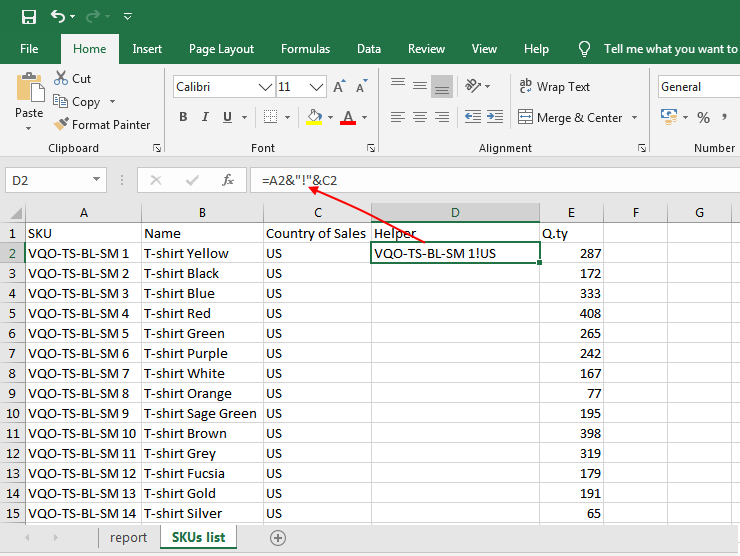Open the General number format dropdown

click(695, 87)
